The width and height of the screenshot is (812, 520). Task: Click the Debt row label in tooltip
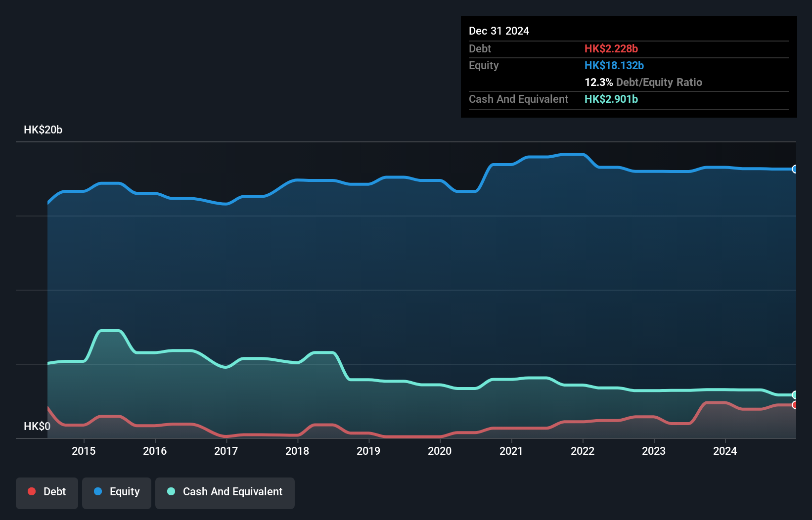pyautogui.click(x=480, y=48)
